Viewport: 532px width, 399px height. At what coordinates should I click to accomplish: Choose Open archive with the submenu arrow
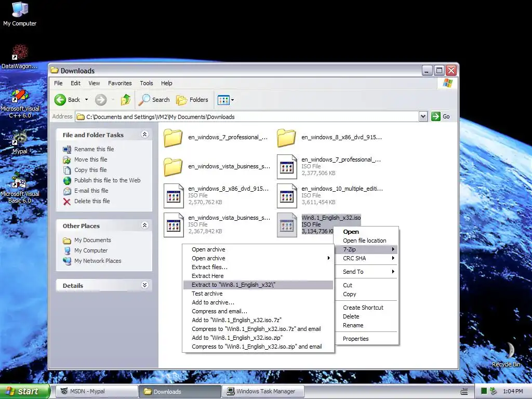tap(258, 258)
